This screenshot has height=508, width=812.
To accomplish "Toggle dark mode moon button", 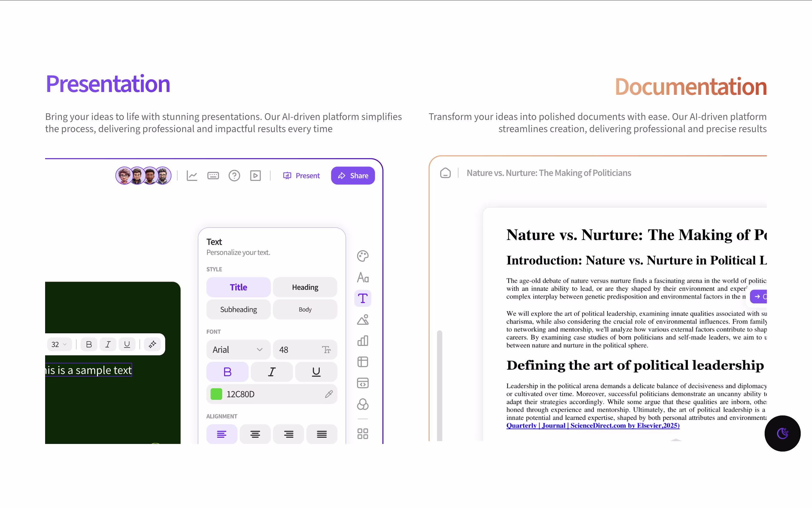I will 782,433.
